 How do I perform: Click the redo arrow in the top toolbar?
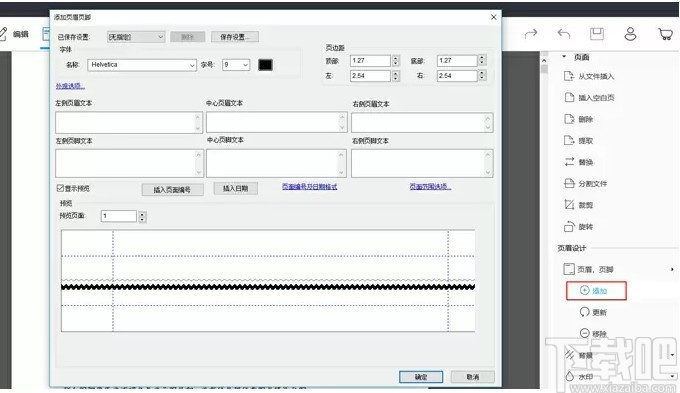pos(531,34)
